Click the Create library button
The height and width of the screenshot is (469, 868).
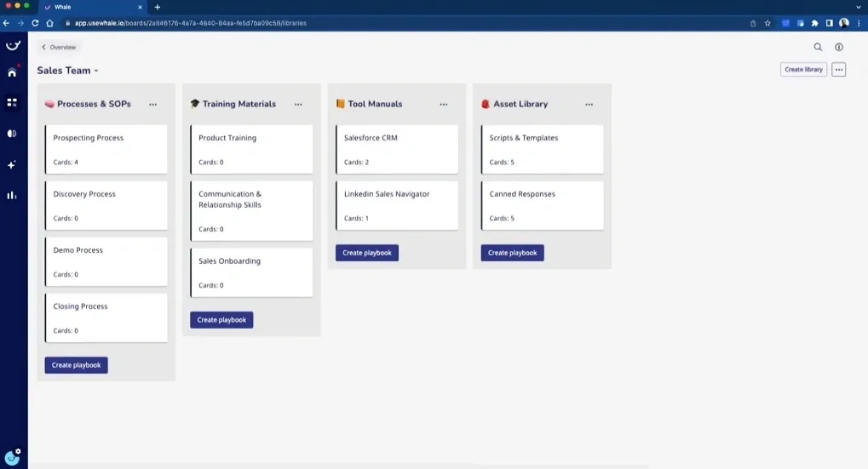tap(803, 70)
